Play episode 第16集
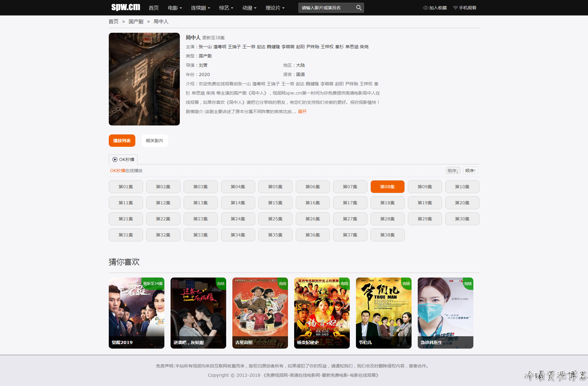Image resolution: width=588 pixels, height=386 pixels. coord(313,203)
